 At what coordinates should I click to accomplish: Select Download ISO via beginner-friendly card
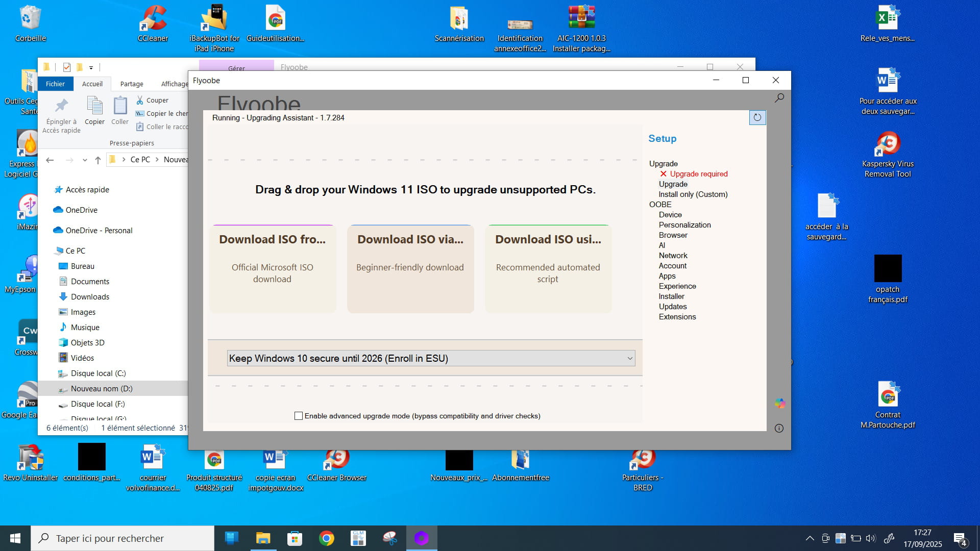tap(410, 269)
